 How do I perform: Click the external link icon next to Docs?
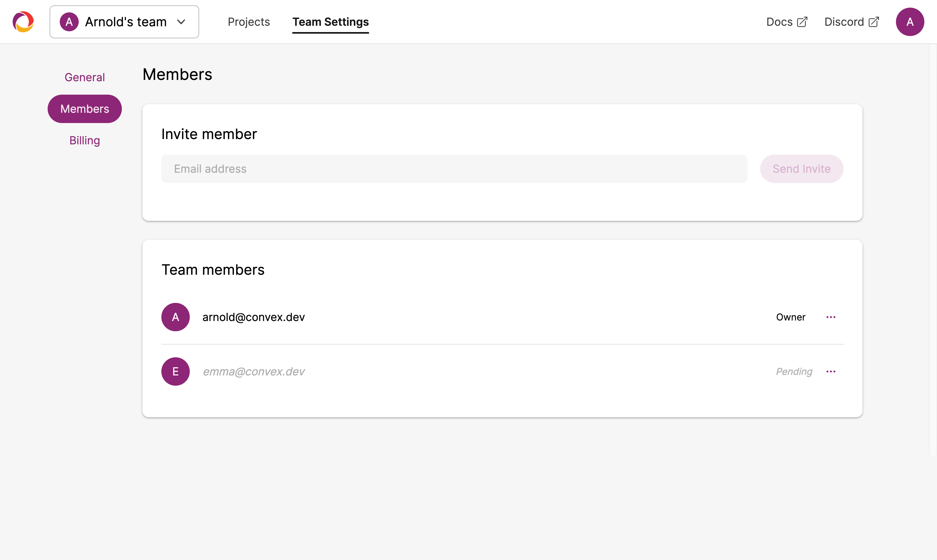tap(802, 22)
